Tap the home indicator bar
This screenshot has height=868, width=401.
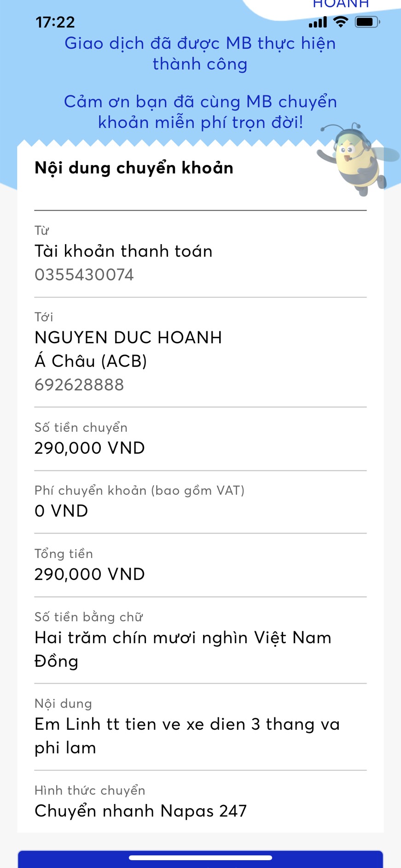200,857
